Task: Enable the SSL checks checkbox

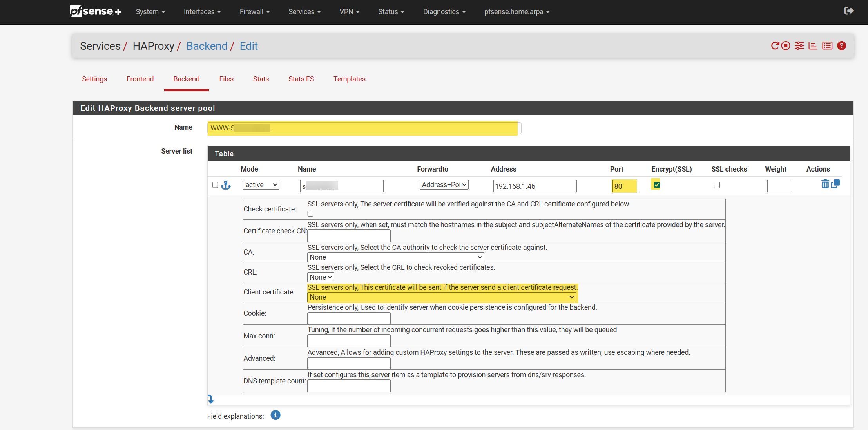Action: [717, 185]
